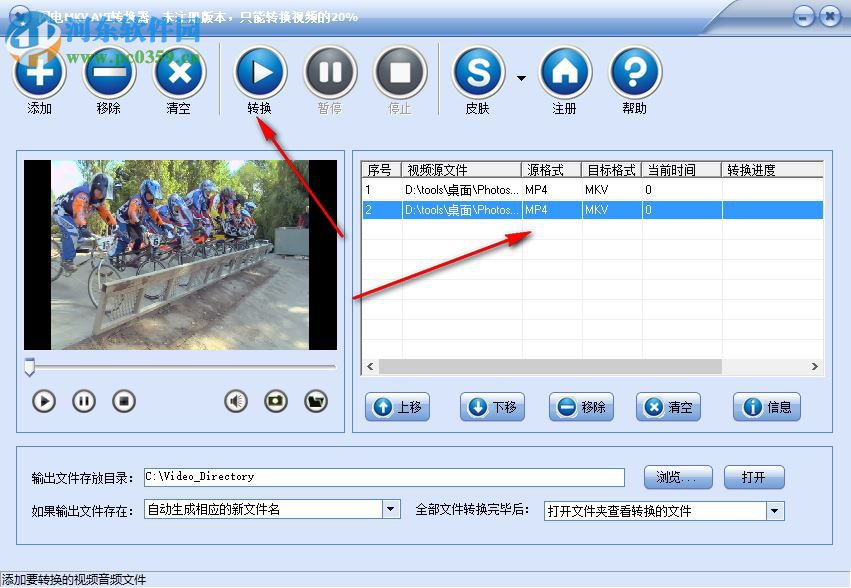851x588 pixels.
Task: Click the 移除 (Remove) icon in the top toolbar
Action: click(x=109, y=72)
